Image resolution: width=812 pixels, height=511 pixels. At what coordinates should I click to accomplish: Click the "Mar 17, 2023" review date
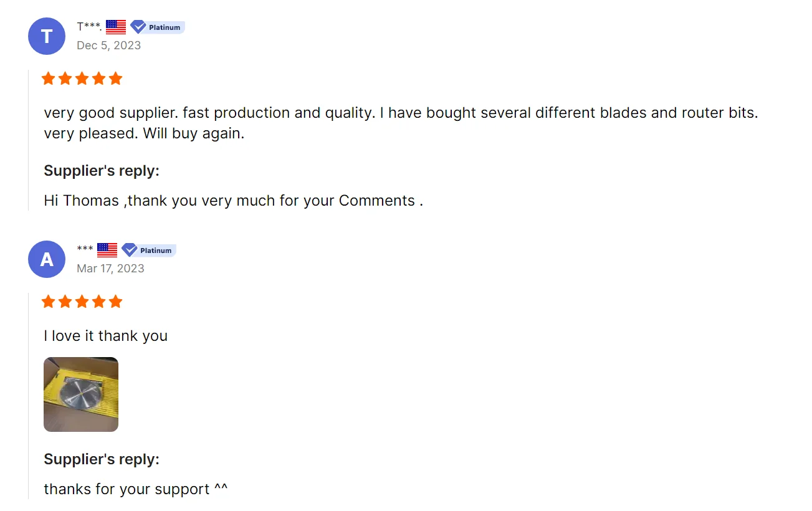point(110,269)
